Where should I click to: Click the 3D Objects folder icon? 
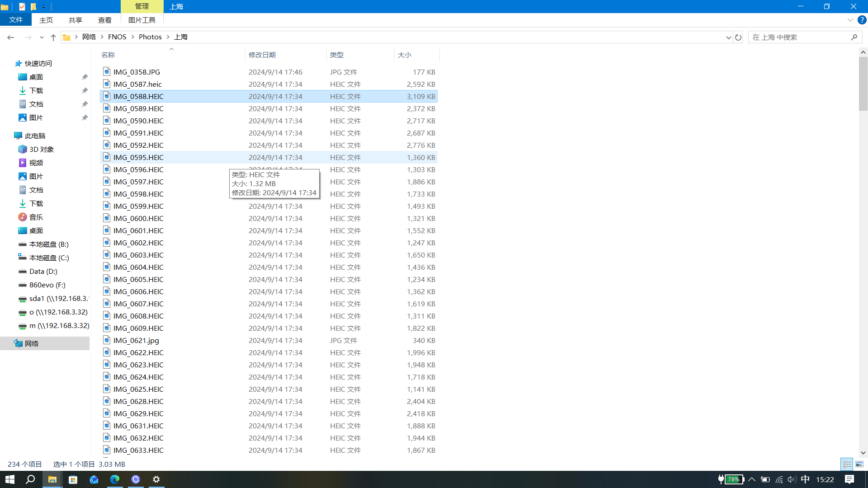23,149
